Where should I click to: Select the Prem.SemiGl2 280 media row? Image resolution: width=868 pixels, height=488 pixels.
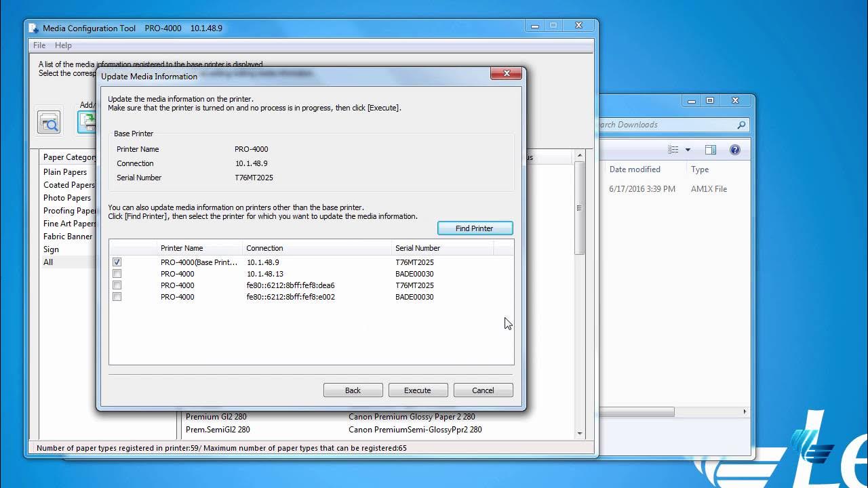(218, 430)
